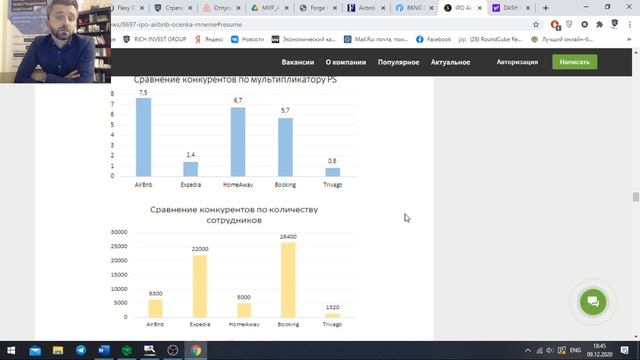640x360 pixels.
Task: Open Mail app in taskbar
Action: (x=35, y=350)
